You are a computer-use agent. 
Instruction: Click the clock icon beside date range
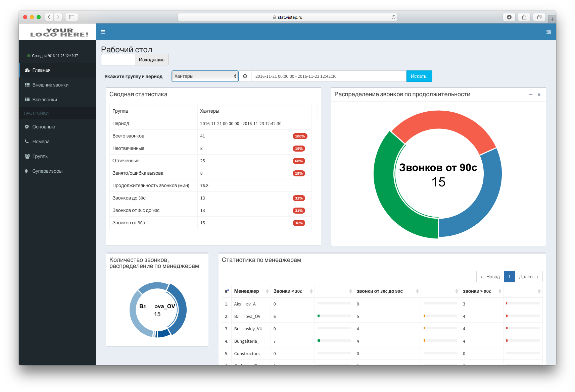coord(245,76)
